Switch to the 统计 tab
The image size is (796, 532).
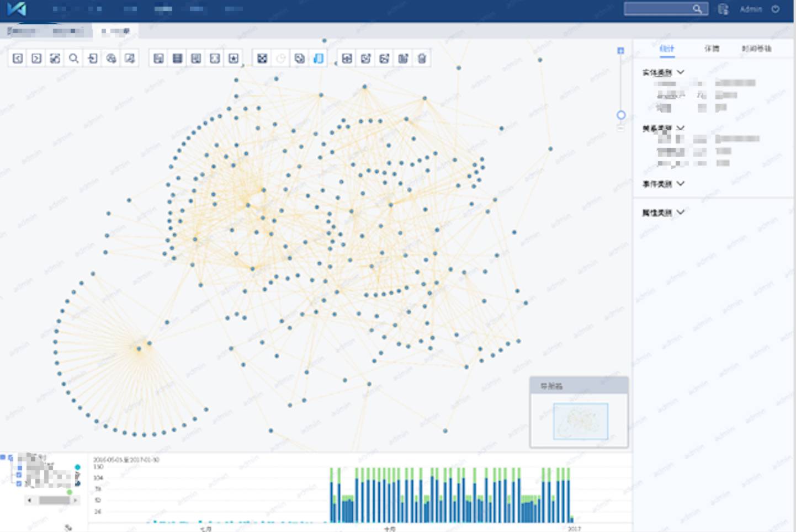[667, 49]
